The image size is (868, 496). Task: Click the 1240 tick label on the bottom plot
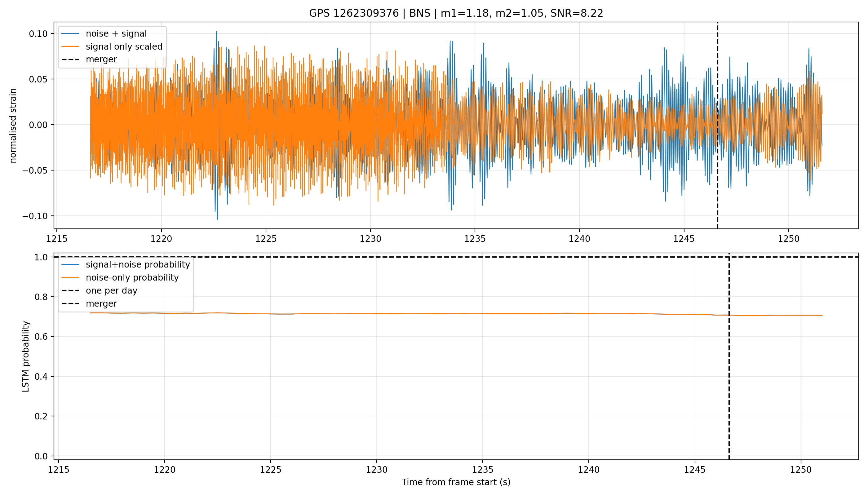click(589, 470)
